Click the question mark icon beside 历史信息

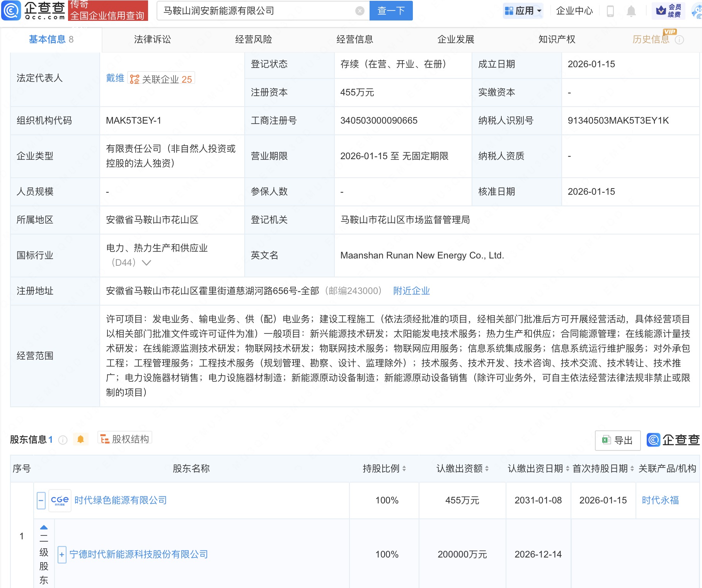680,39
